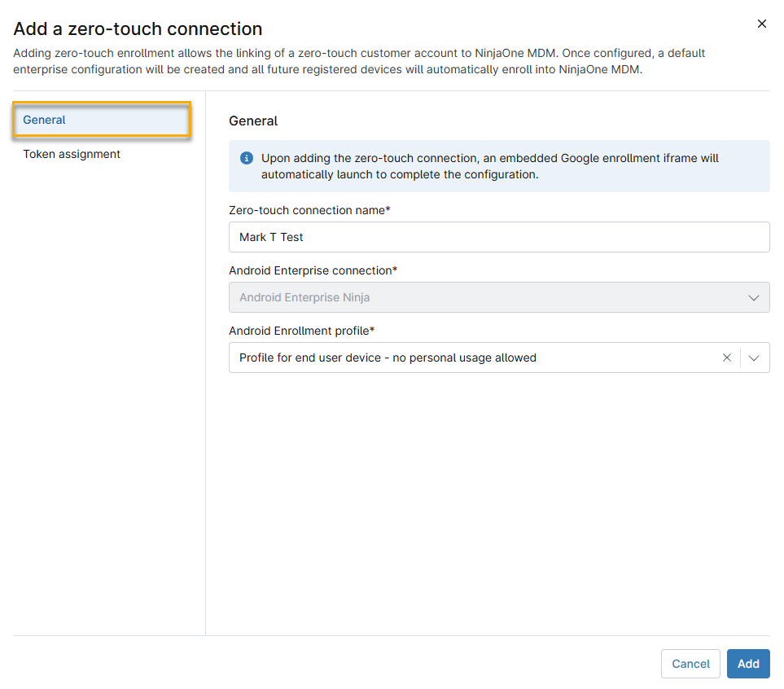784x689 pixels.
Task: Confirm with the blue Add button
Action: click(748, 664)
